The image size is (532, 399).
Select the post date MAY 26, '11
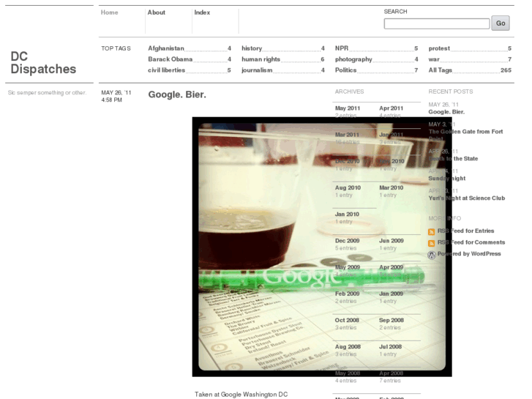click(116, 92)
